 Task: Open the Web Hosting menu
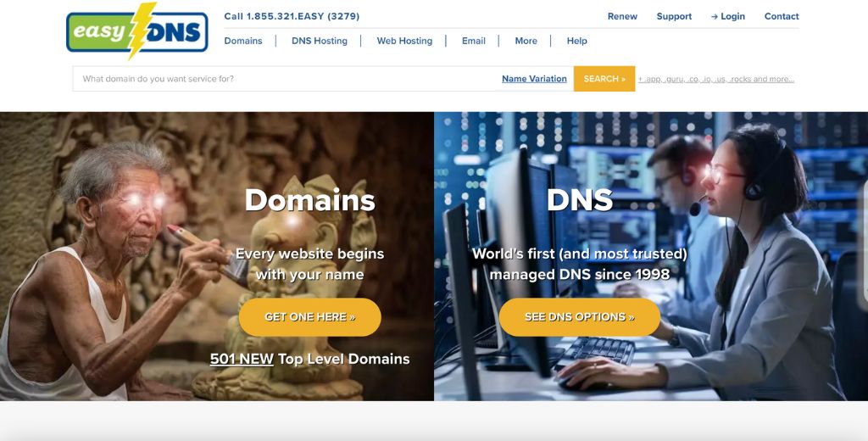[404, 41]
